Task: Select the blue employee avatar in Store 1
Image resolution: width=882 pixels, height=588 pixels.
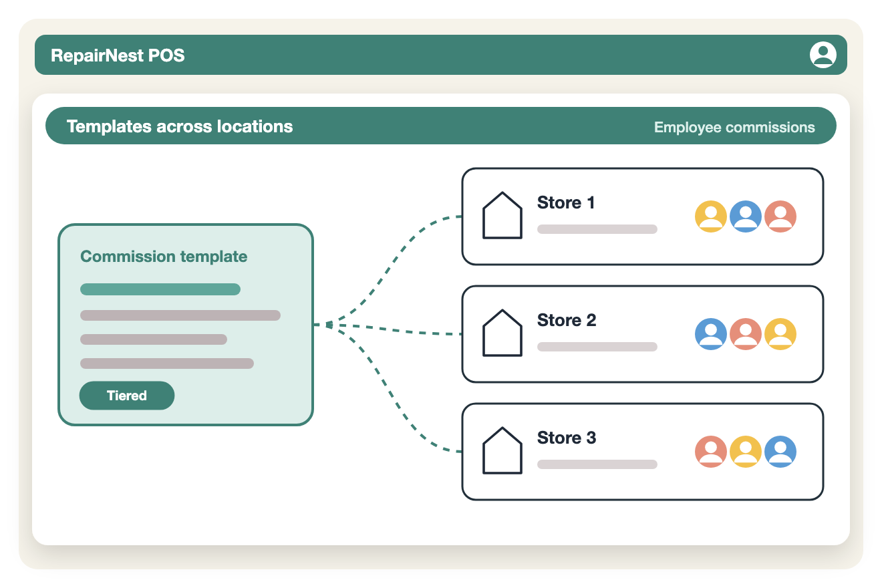Action: 746,216
